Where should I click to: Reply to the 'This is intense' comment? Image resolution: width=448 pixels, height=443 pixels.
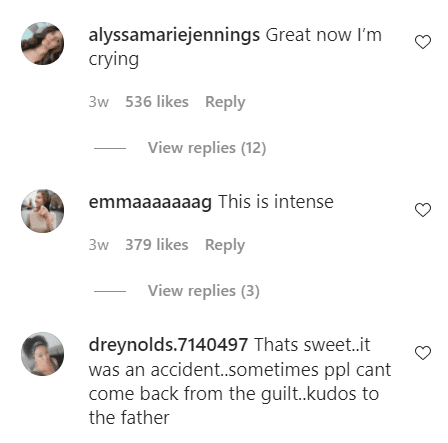[225, 245]
